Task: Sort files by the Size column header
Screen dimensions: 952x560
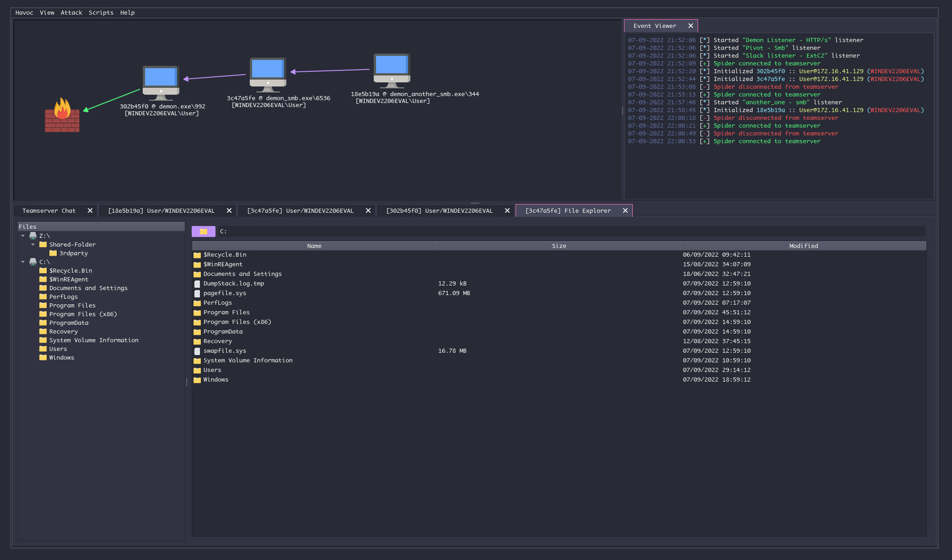Action: (x=559, y=246)
